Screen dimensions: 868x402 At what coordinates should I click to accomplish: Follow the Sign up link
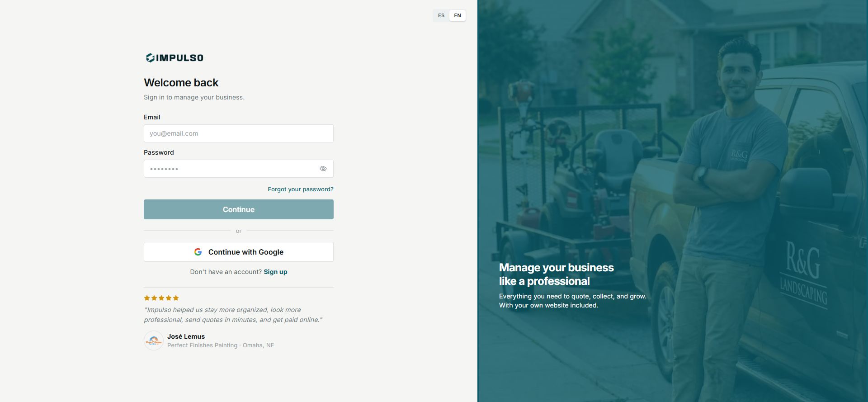pos(275,272)
